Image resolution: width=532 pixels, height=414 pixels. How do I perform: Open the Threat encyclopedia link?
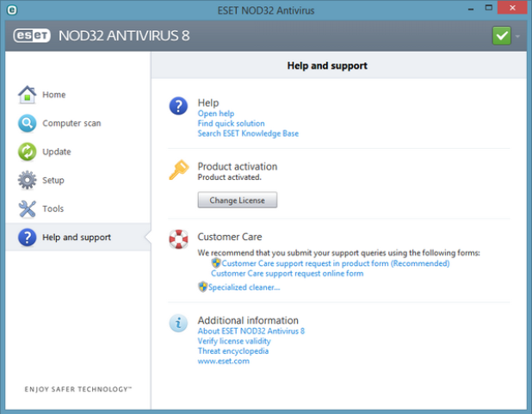coord(233,351)
